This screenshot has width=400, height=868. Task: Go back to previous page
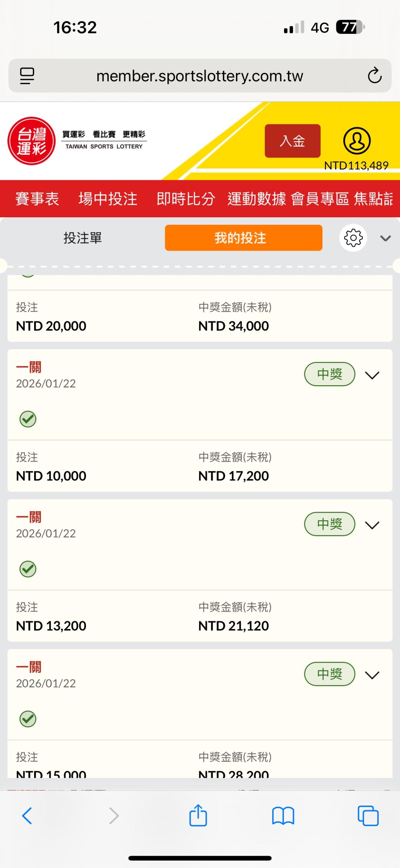27,816
